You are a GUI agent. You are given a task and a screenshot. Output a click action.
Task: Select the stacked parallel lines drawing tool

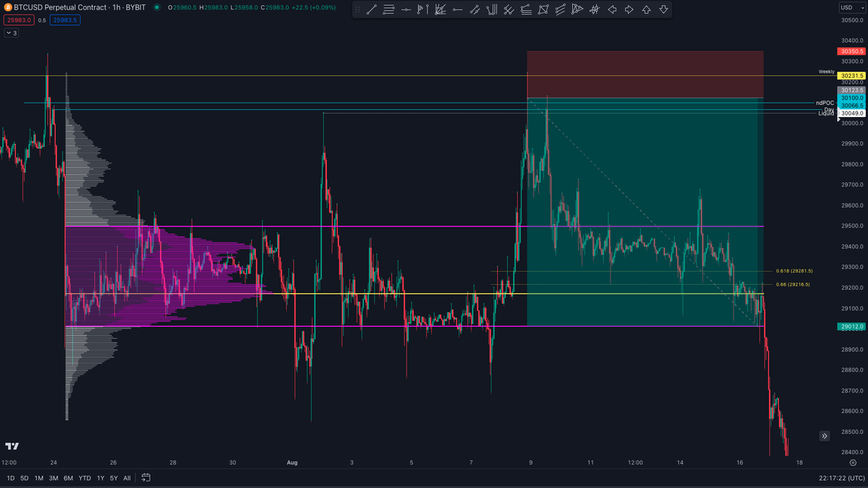tap(389, 10)
